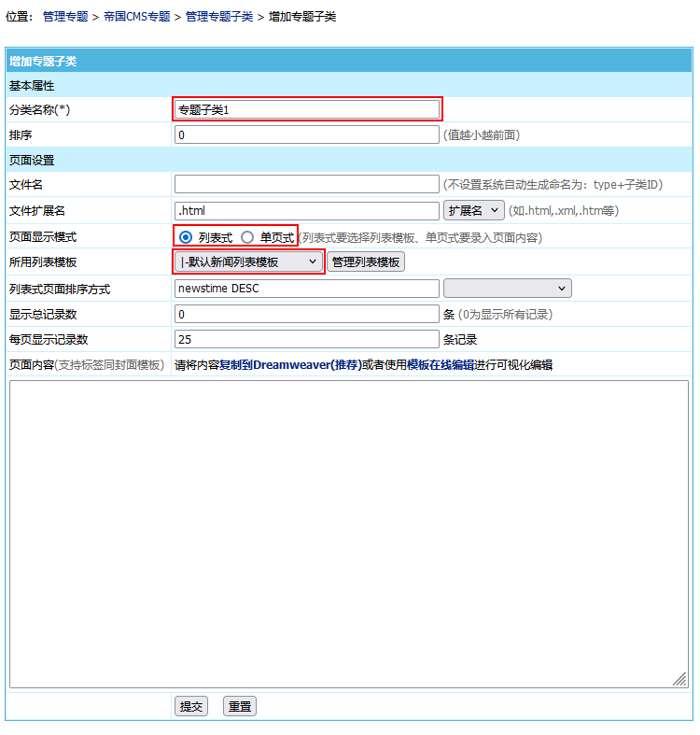
Task: Click the 每页显示记录数 field
Action: pyautogui.click(x=306, y=339)
